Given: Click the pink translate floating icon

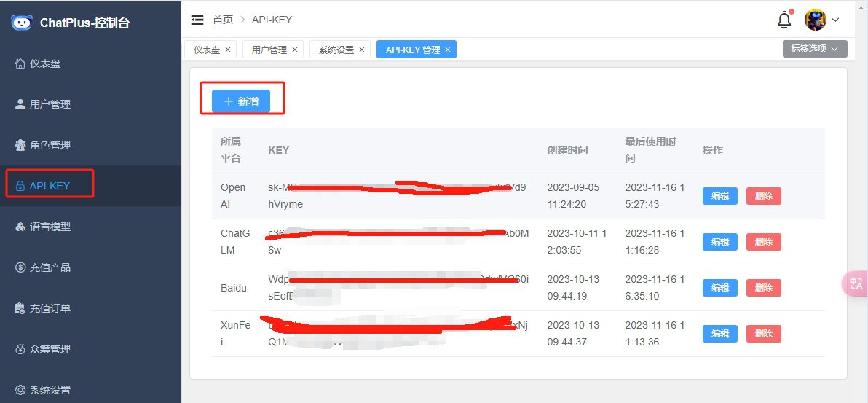Looking at the screenshot, I should (x=855, y=283).
